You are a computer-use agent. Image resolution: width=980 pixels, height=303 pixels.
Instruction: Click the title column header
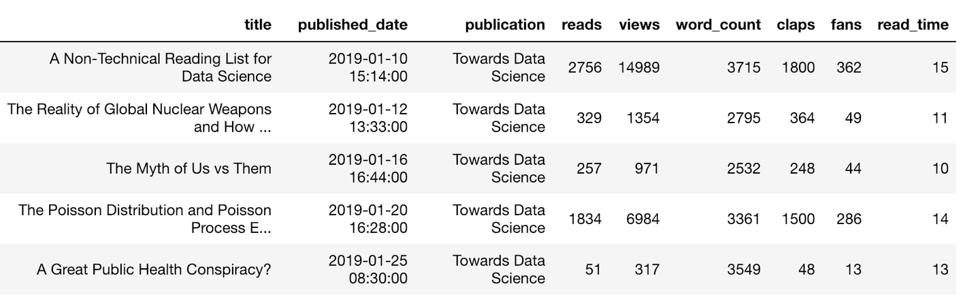257,25
